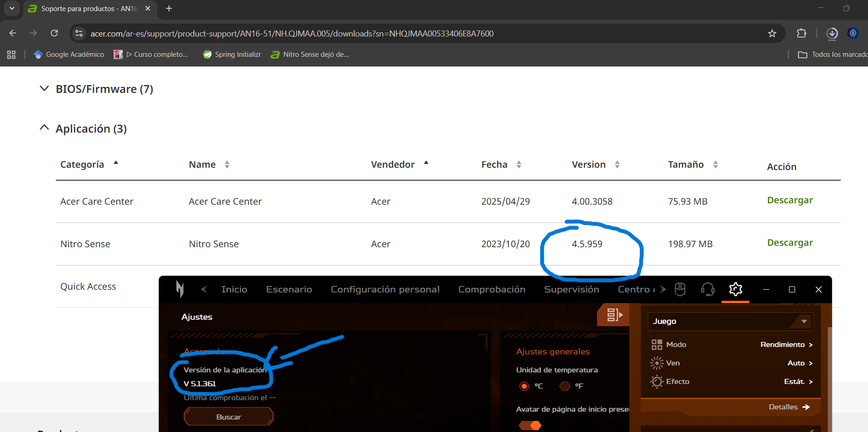The image size is (868, 432).
Task: Click the Ven fan icon in the side panel
Action: [657, 363]
